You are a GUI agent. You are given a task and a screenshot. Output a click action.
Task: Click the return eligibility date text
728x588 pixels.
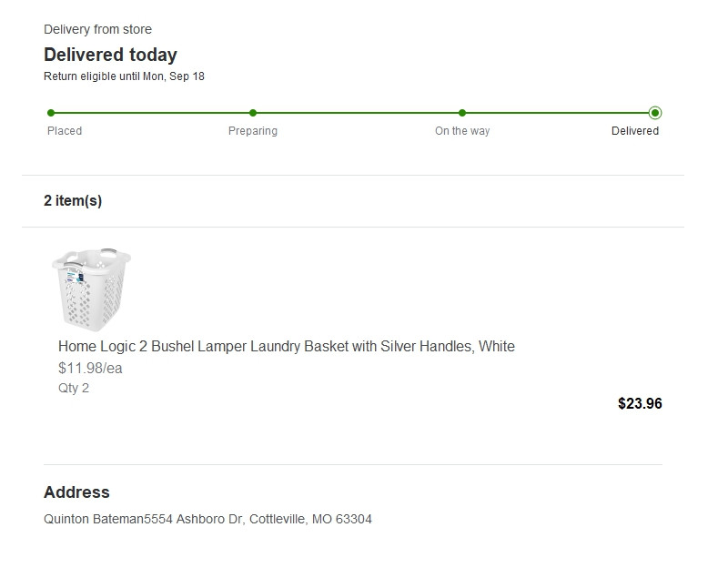coord(124,76)
